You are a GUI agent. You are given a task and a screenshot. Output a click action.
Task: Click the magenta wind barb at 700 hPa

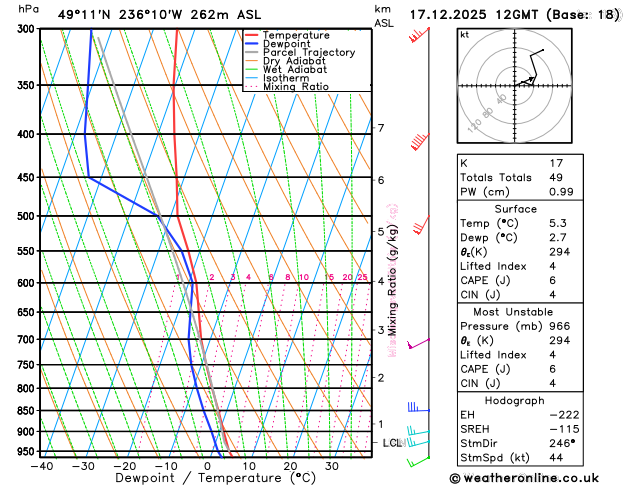418,344
